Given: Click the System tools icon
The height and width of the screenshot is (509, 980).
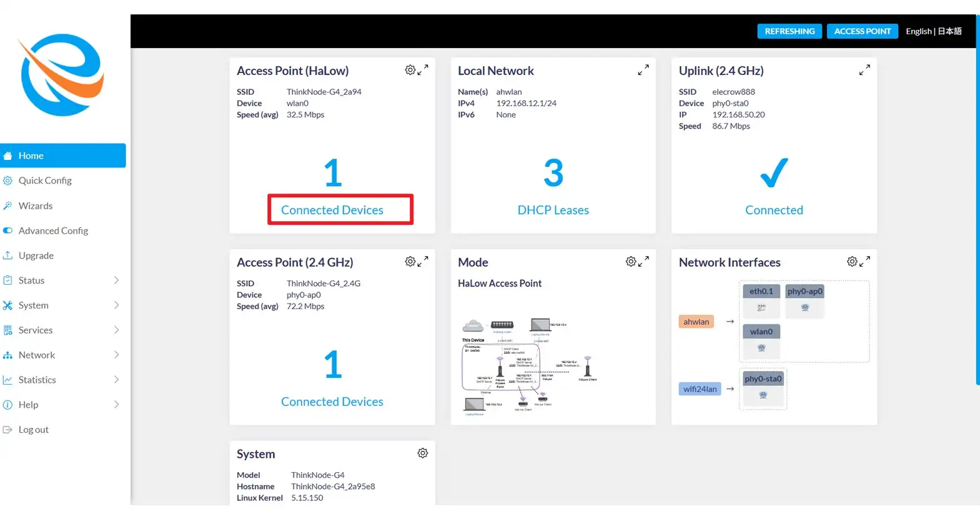Looking at the screenshot, I should (7, 305).
